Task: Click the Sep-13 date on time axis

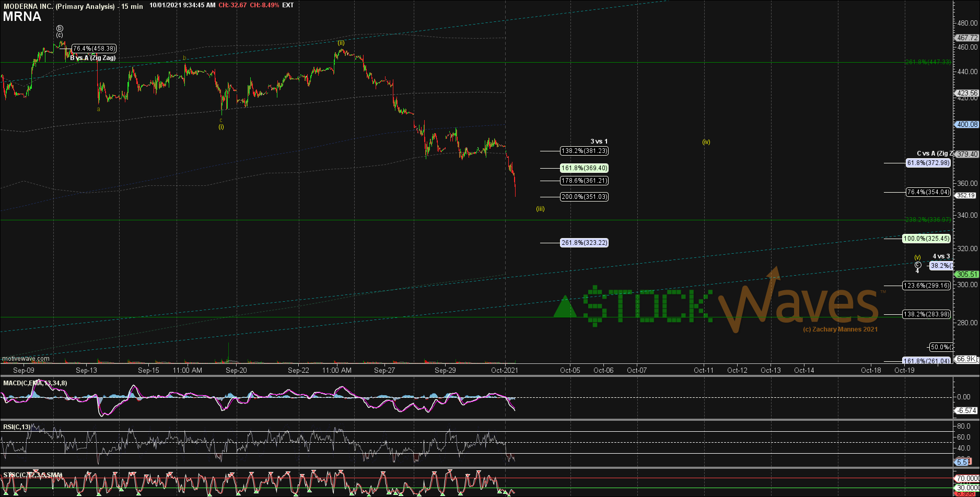Action: (x=86, y=370)
